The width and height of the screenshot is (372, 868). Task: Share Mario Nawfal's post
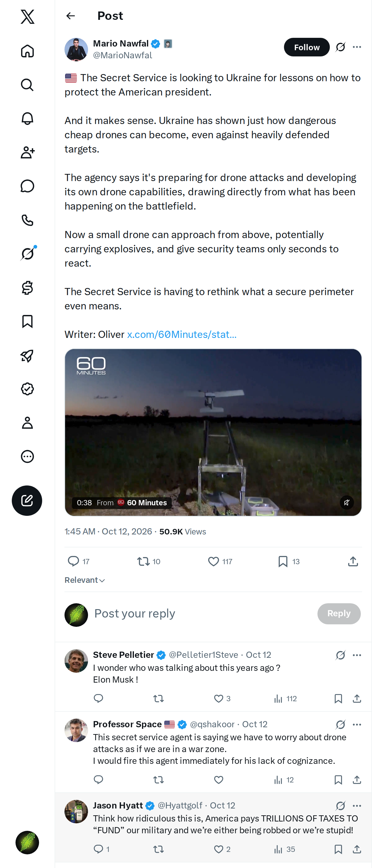point(353,561)
